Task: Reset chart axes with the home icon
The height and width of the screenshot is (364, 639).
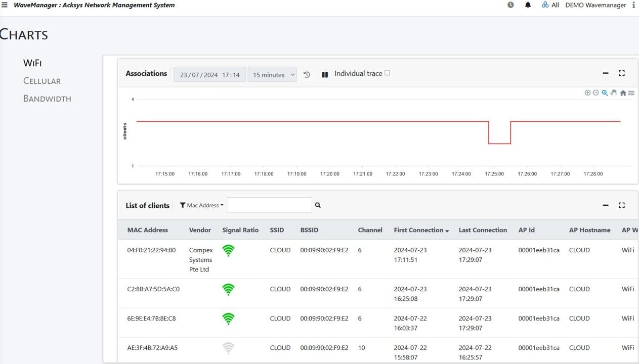Action: coord(623,93)
